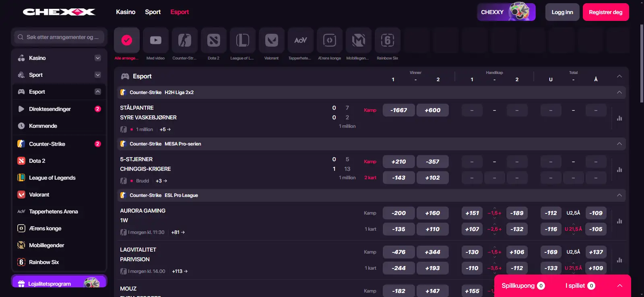
Task: Switch to Spillkupong tab
Action: pos(523,286)
